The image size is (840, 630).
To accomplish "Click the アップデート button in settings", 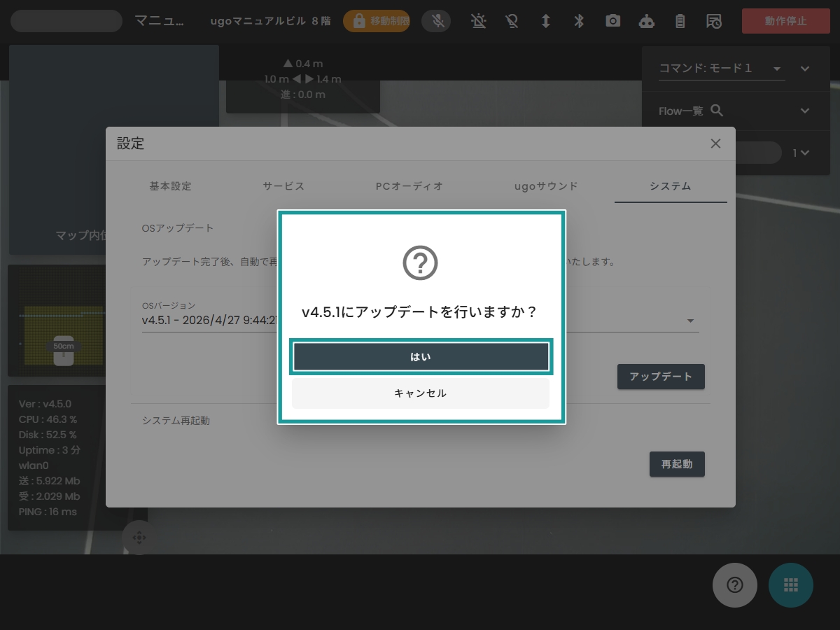I will [x=661, y=377].
